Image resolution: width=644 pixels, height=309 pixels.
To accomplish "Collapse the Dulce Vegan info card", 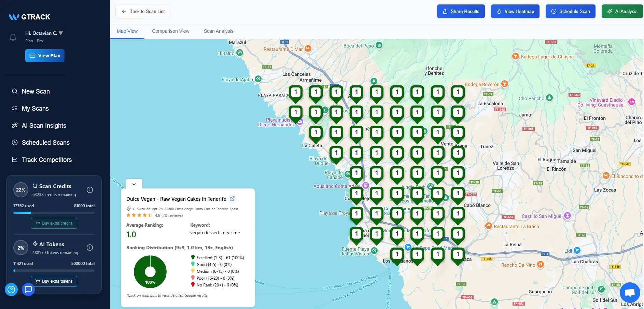I will (x=134, y=184).
